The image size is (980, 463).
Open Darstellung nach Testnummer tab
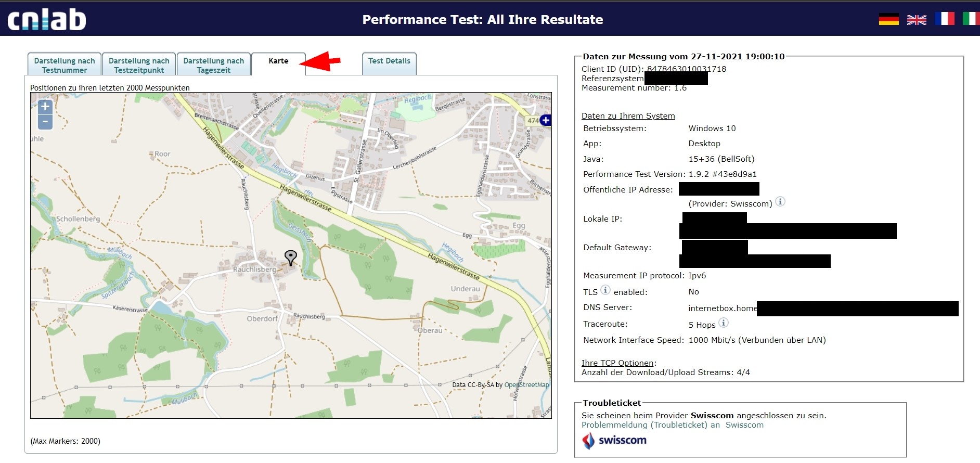(x=65, y=65)
